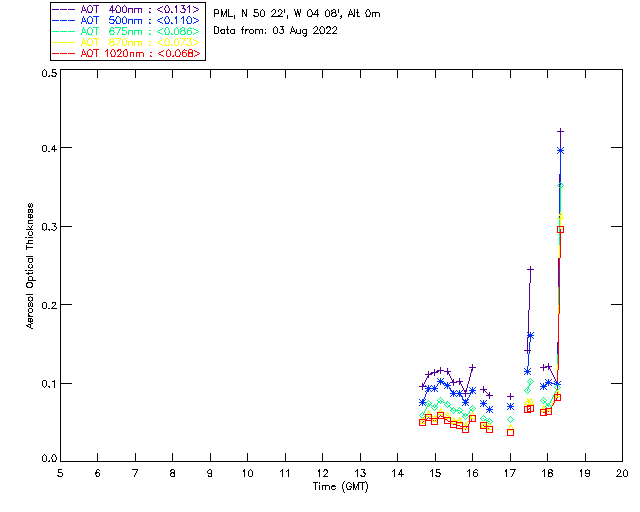Select the AOT 1020nm legend entry
Image resolution: width=640 pixels, height=512 pixels.
127,53
